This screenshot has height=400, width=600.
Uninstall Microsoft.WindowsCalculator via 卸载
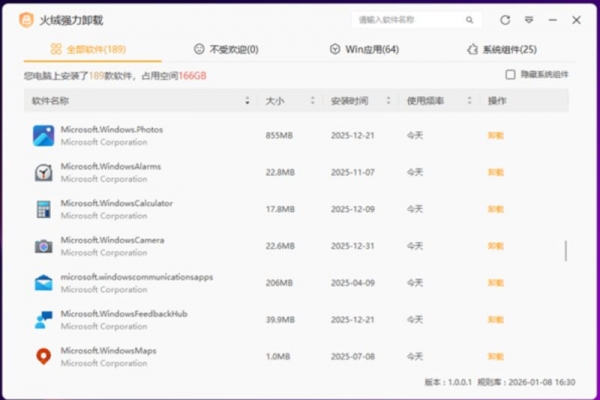[x=496, y=209]
